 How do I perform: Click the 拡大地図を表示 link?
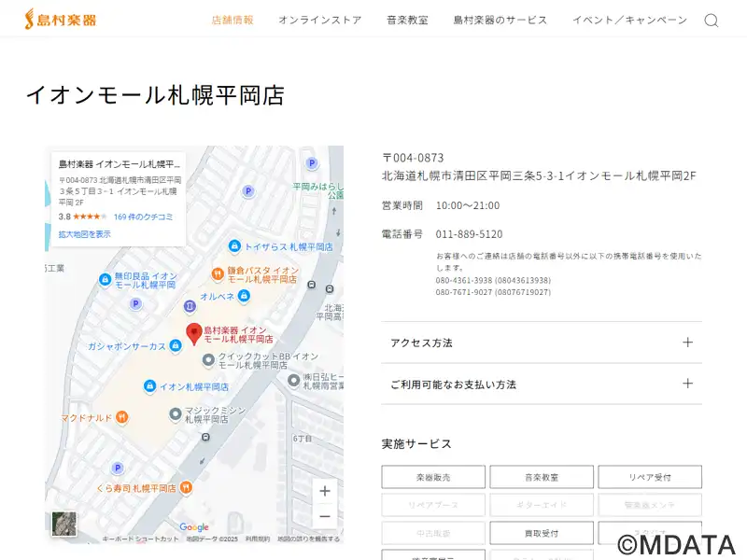pos(84,234)
